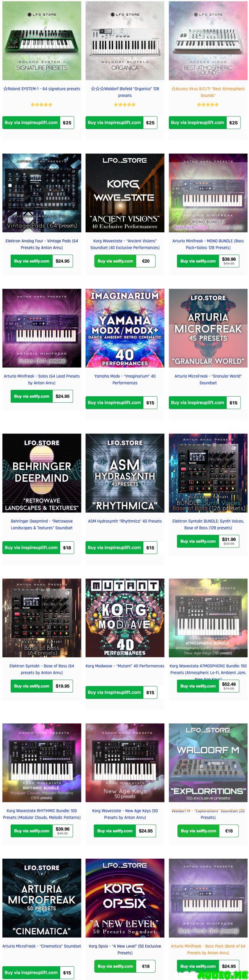Open Behringer Deepmind Retrowave Landscapes link
Image resolution: width=249 pixels, height=980 pixels.
pyautogui.click(x=42, y=524)
